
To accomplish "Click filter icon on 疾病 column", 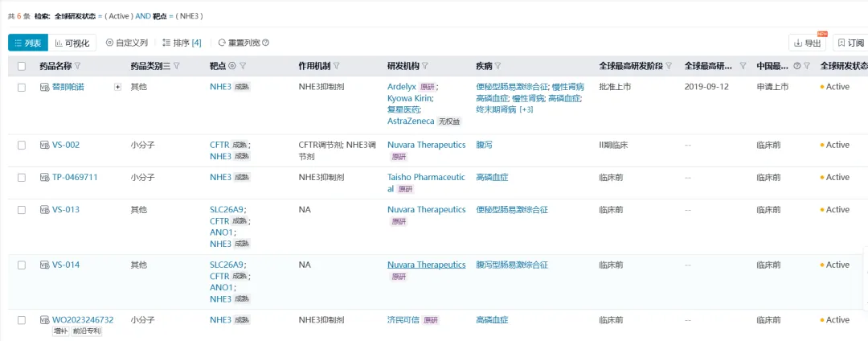I will 497,66.
